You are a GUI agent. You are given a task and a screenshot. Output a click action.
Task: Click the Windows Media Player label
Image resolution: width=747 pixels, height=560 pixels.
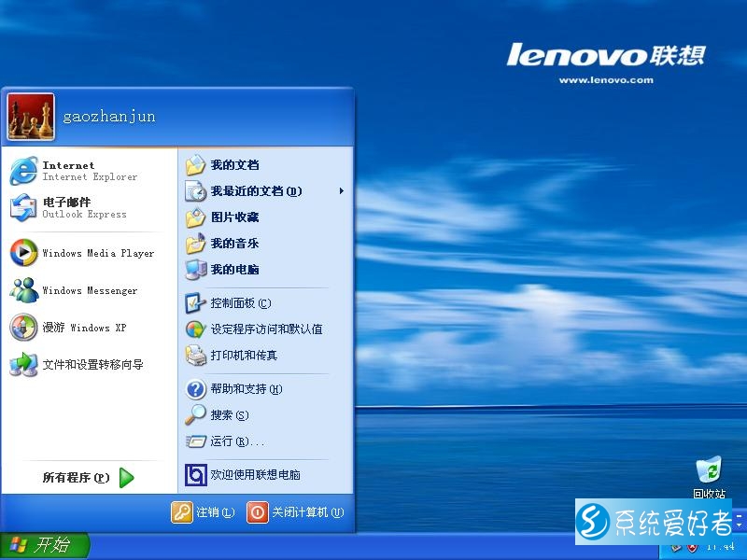(99, 253)
